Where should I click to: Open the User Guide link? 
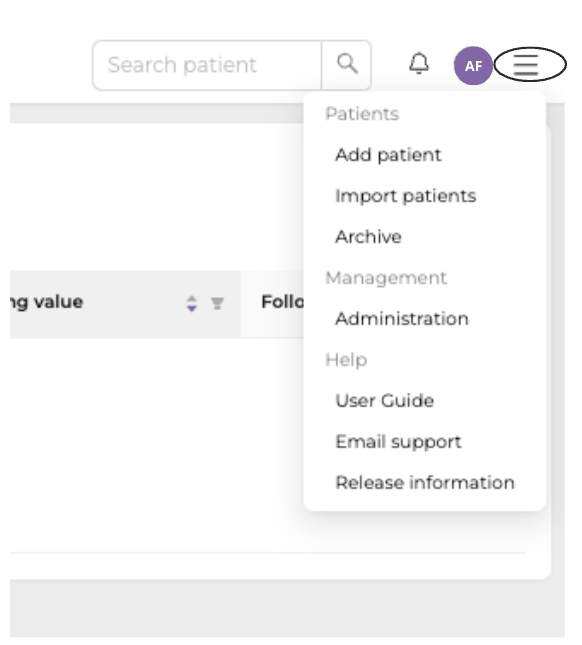[x=385, y=401]
